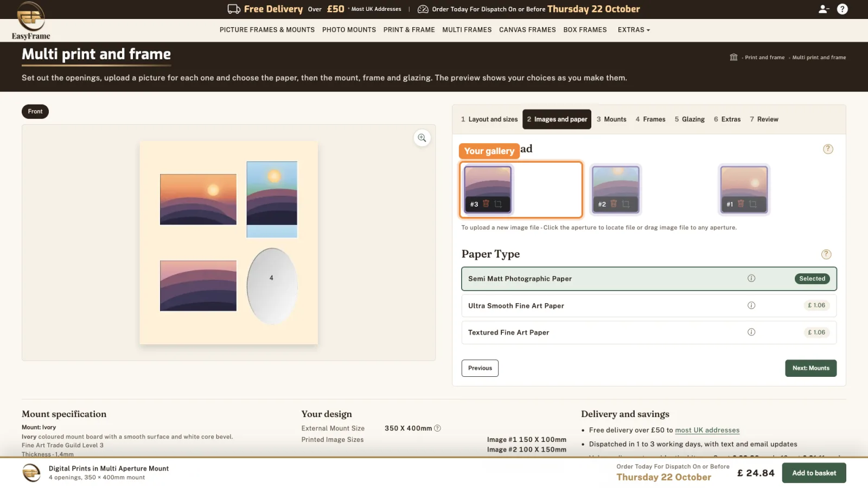The width and height of the screenshot is (868, 488).
Task: Crop gallery image #1
Action: coord(753,204)
